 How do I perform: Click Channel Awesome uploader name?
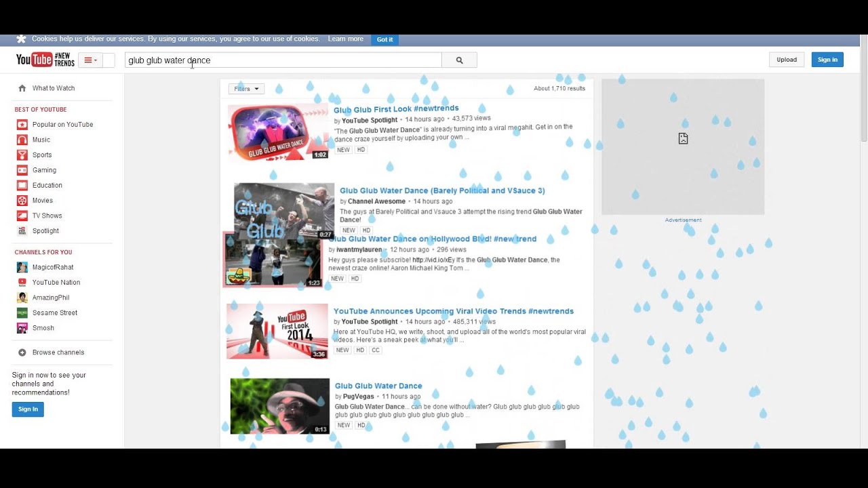[x=376, y=201]
